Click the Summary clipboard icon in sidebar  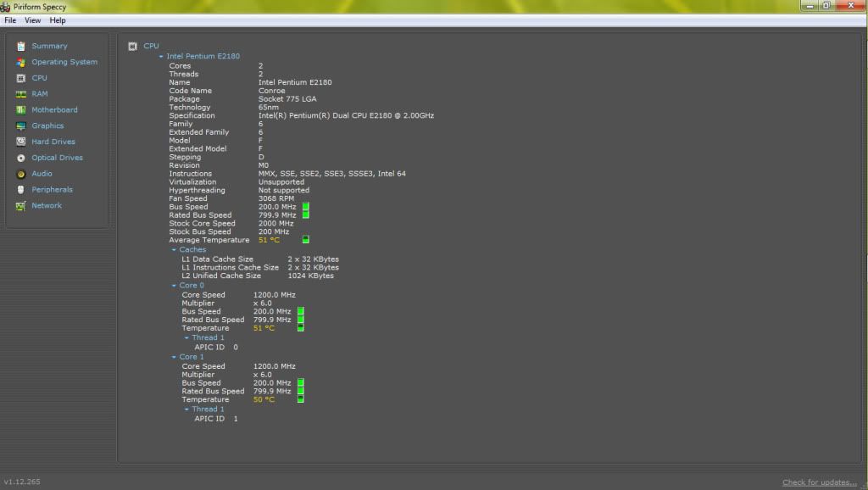pos(21,47)
